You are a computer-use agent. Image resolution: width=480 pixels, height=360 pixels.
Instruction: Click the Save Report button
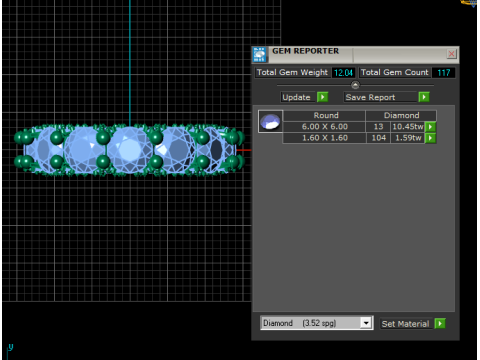pyautogui.click(x=381, y=97)
